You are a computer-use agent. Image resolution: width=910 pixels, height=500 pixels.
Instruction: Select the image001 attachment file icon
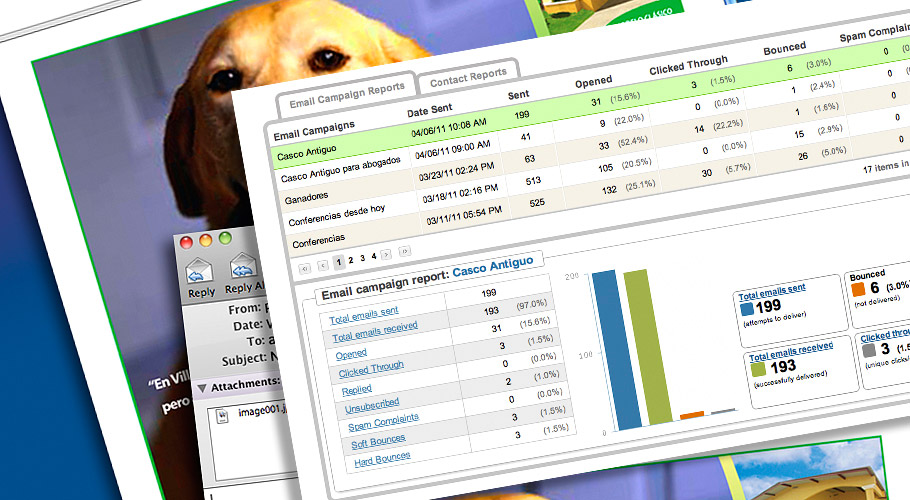click(222, 416)
